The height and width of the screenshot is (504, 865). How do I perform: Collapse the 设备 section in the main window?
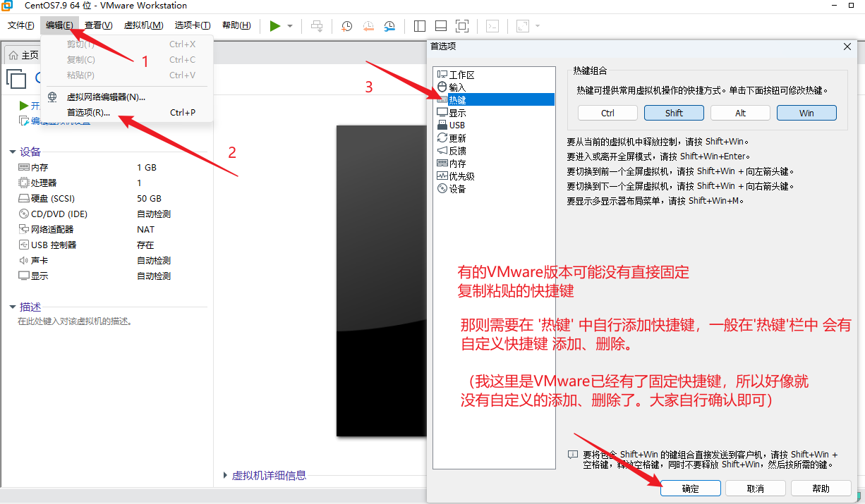[x=13, y=152]
